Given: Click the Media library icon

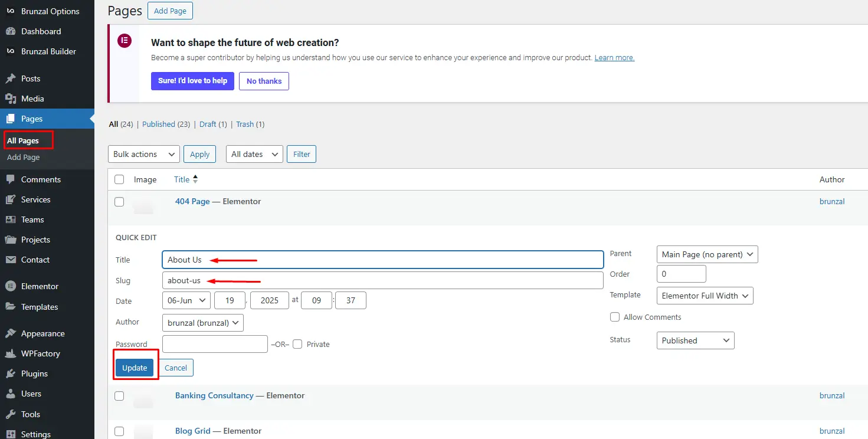Looking at the screenshot, I should (x=10, y=99).
